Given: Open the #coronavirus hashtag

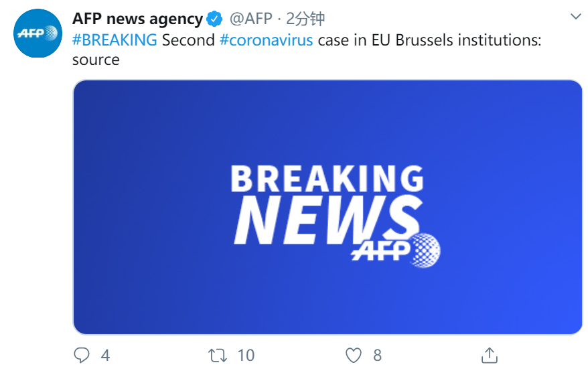Looking at the screenshot, I should point(267,40).
